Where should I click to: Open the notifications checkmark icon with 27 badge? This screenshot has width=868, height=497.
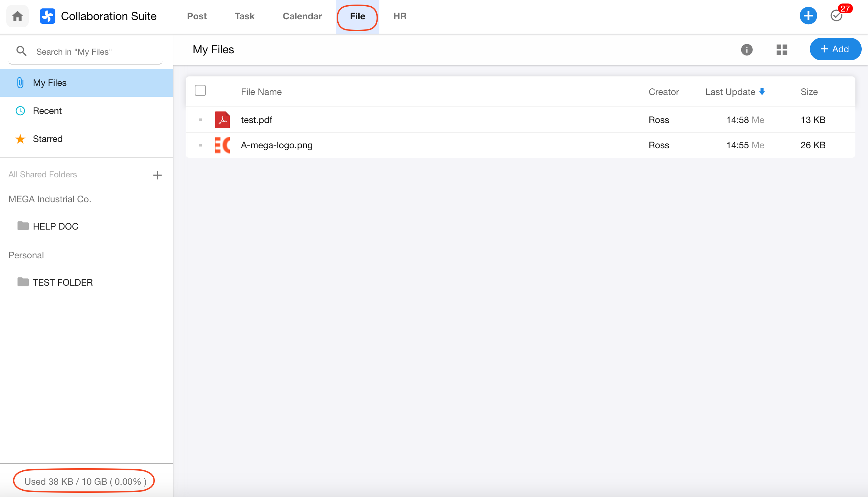(x=836, y=16)
